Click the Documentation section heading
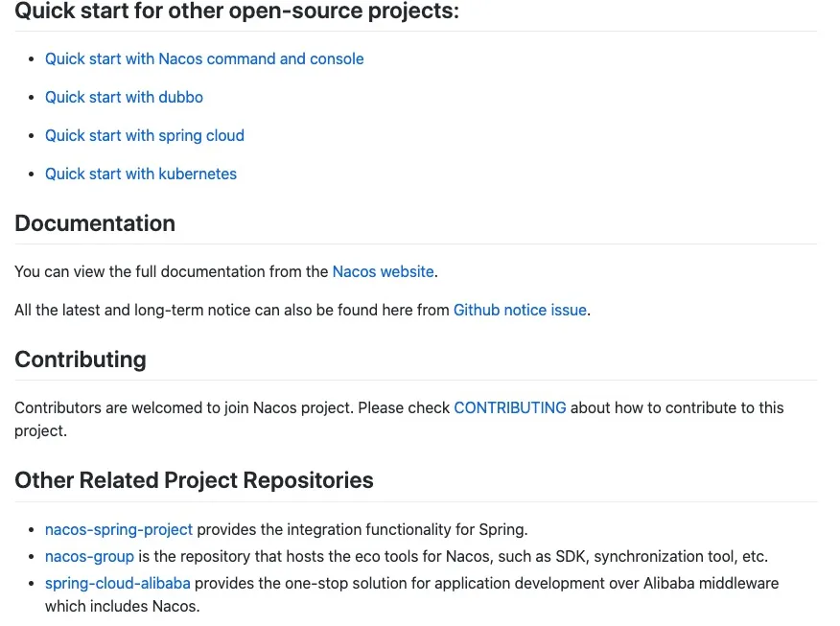The height and width of the screenshot is (626, 840). click(x=95, y=224)
